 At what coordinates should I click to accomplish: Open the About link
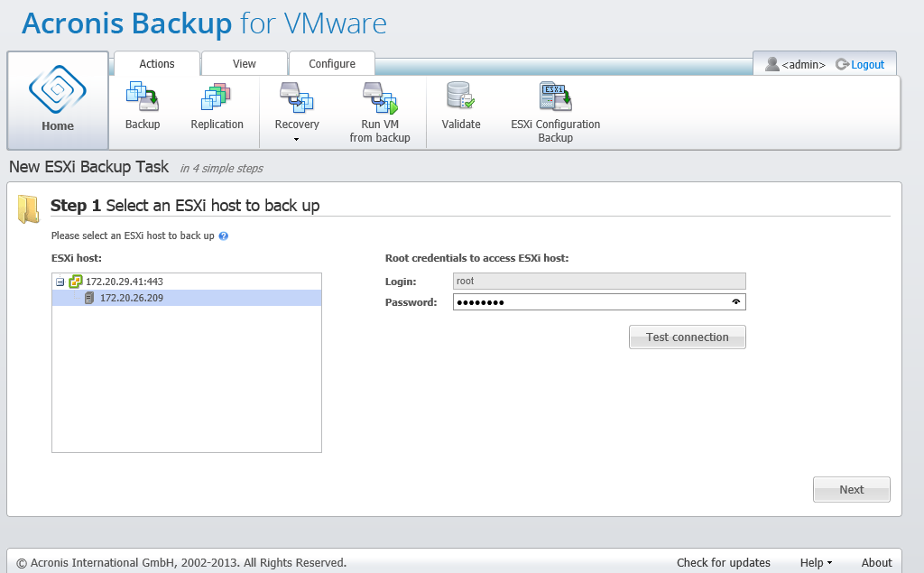coord(876,562)
